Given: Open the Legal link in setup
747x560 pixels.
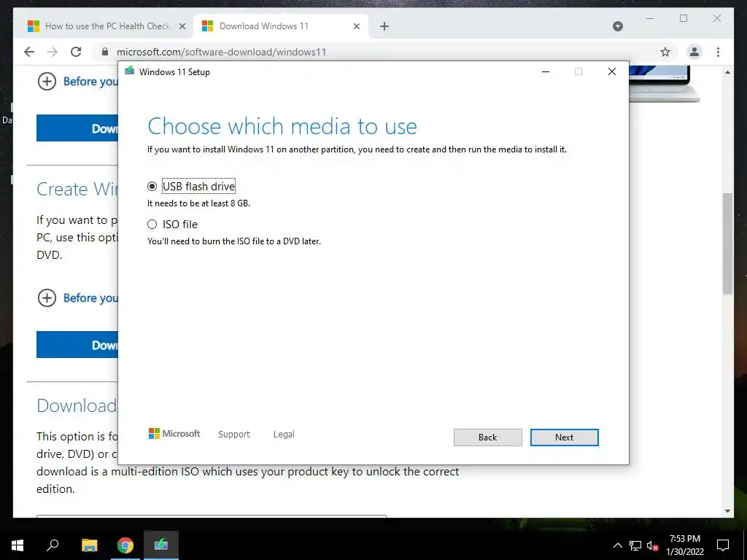Looking at the screenshot, I should [x=284, y=435].
